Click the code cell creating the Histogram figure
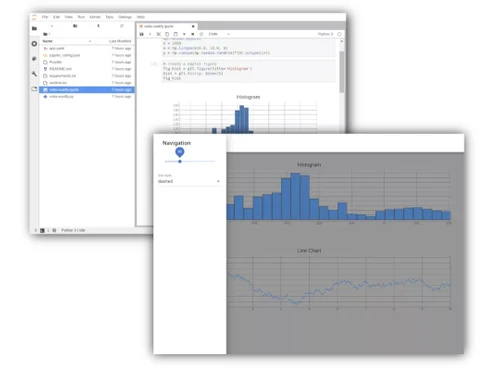 248,71
